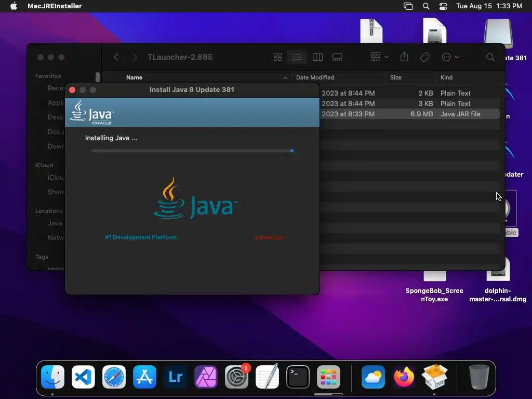Select the zip archive on desktop
This screenshot has width=532, height=399.
371,31
